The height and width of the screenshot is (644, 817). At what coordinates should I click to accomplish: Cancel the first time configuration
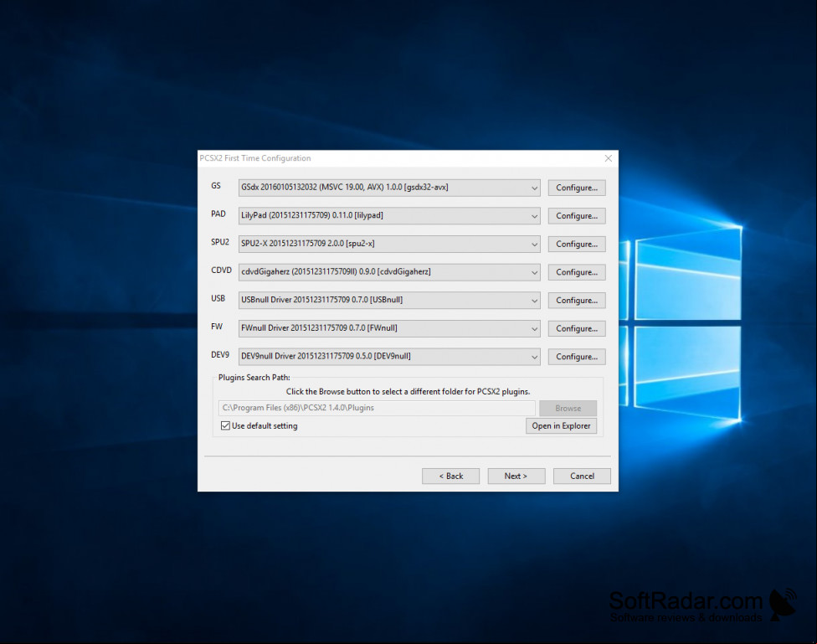click(x=582, y=476)
